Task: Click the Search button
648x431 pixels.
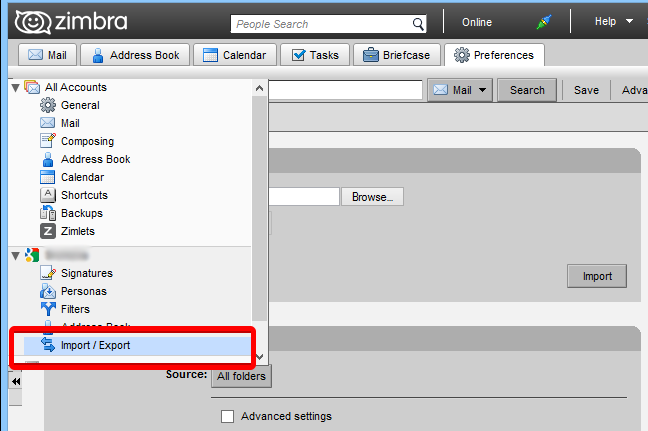Action: pyautogui.click(x=527, y=90)
